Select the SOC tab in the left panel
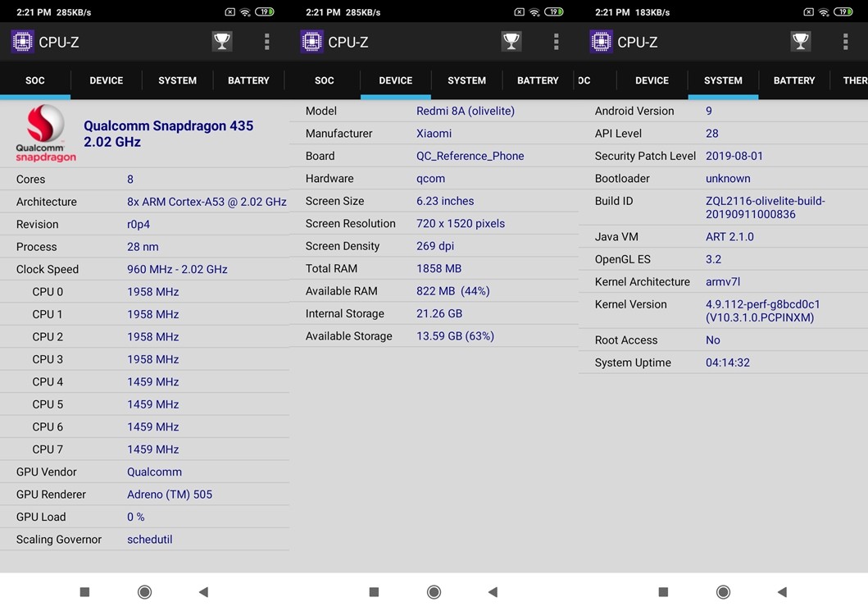868x611 pixels. tap(35, 81)
